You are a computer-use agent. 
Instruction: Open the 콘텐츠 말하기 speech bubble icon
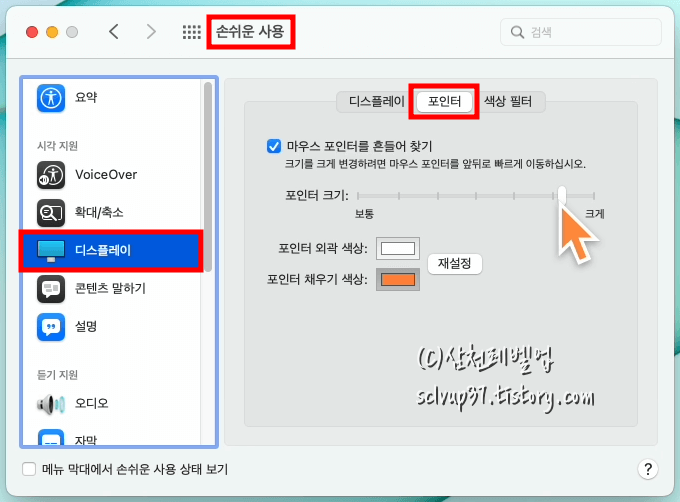click(51, 289)
